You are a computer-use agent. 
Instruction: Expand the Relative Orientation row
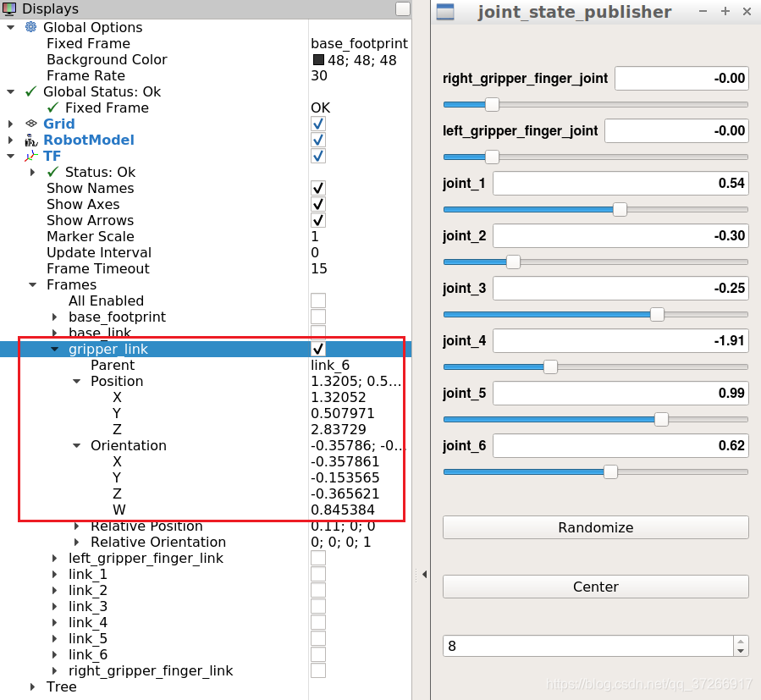[x=77, y=542]
